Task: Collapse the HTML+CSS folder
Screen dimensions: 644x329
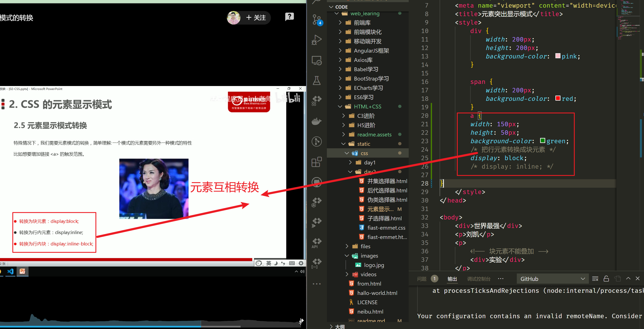Action: coord(367,107)
